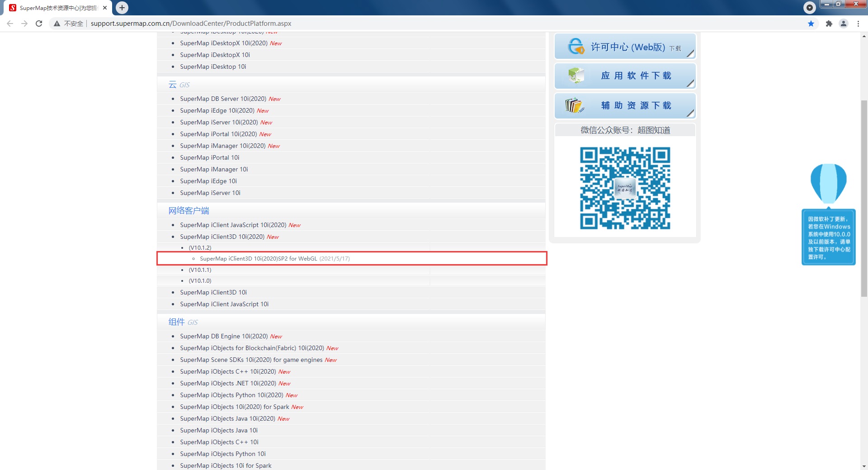868x470 pixels.
Task: Open 许可中心 (Web版) download button
Action: coord(625,46)
